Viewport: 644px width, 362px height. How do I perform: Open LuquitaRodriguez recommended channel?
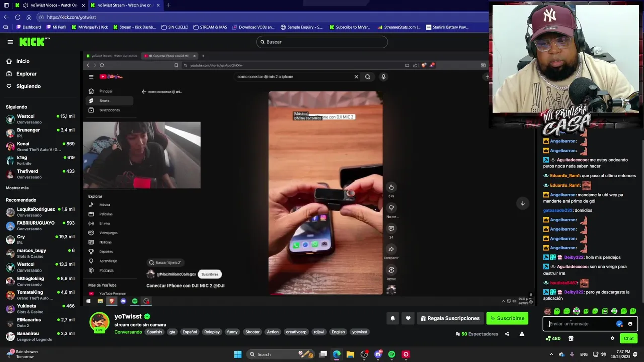click(40, 212)
